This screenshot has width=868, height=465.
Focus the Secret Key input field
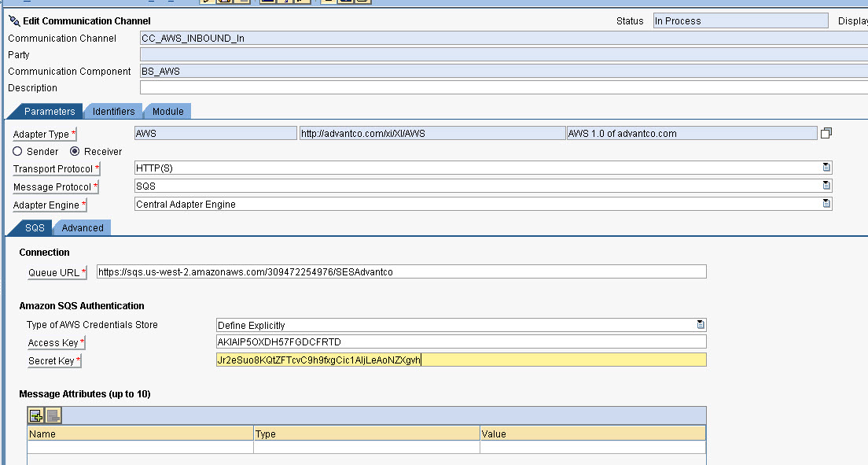point(461,360)
